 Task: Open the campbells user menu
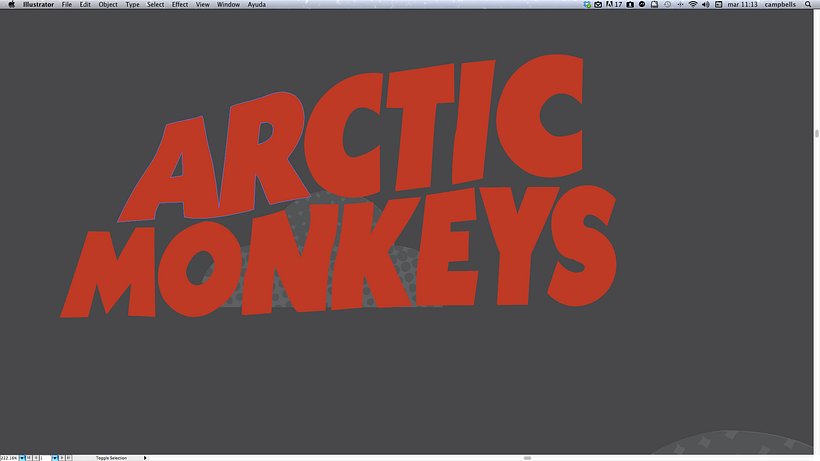coord(780,4)
